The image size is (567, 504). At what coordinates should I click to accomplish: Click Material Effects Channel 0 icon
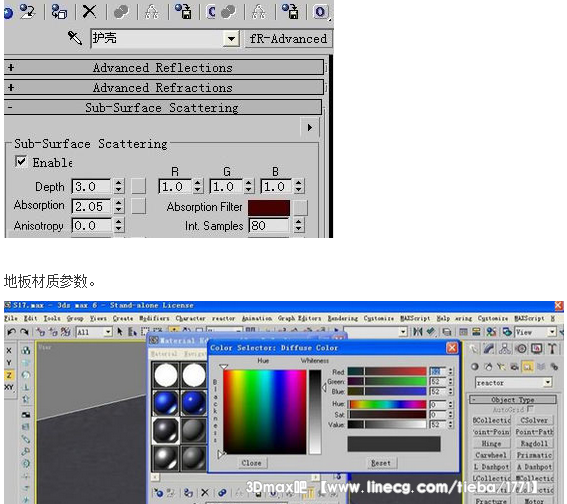[x=320, y=12]
